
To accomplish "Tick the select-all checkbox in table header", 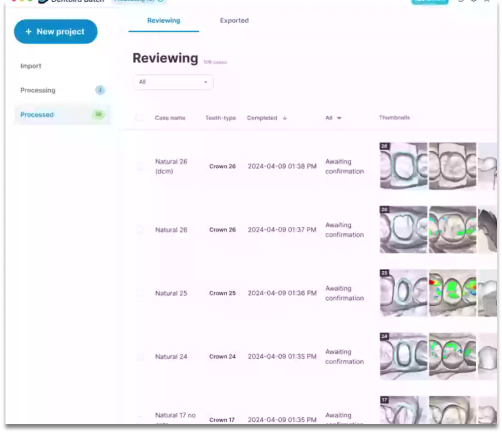I will pos(140,118).
